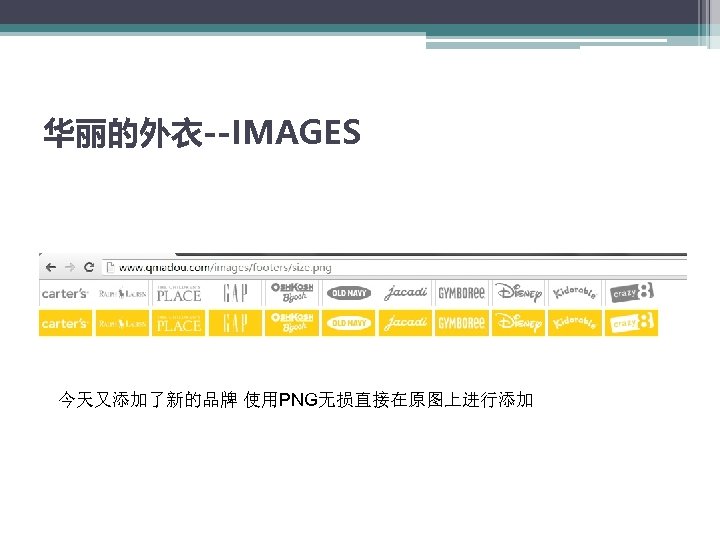Click the browser forward arrow
The image size is (720, 540).
(x=70, y=267)
